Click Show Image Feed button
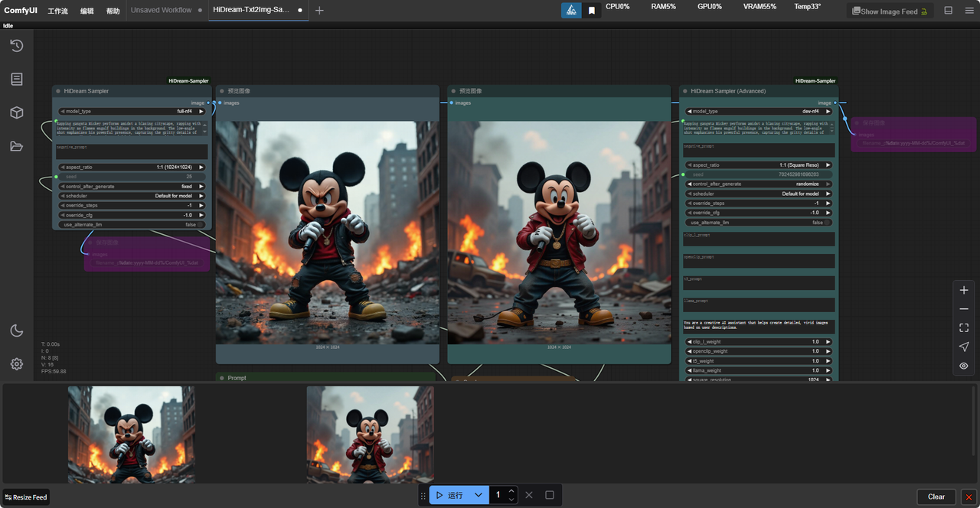980x508 pixels. click(890, 11)
